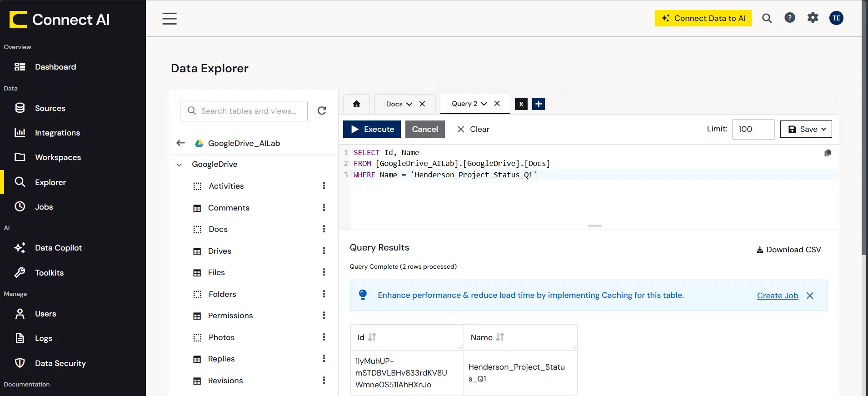Click the WHERE clause line in editor
868x396 pixels.
point(594,175)
